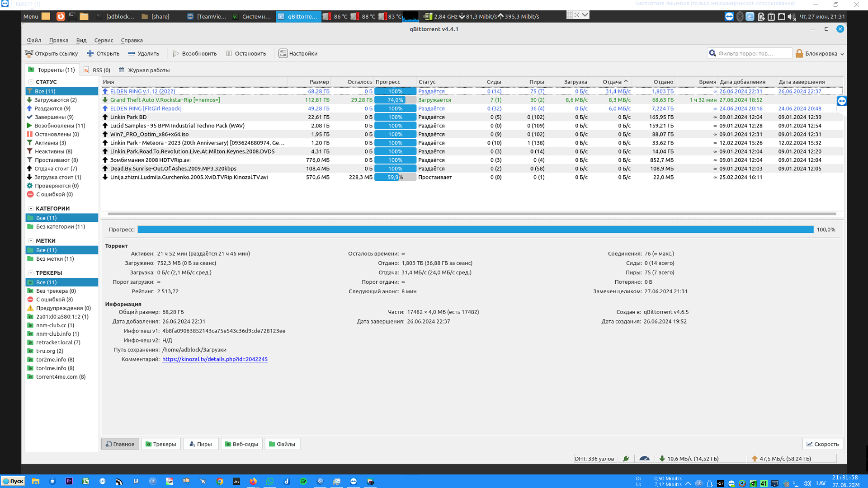Open the Menu button in remote panel
Screen dimensions: 868x488
(31, 16)
